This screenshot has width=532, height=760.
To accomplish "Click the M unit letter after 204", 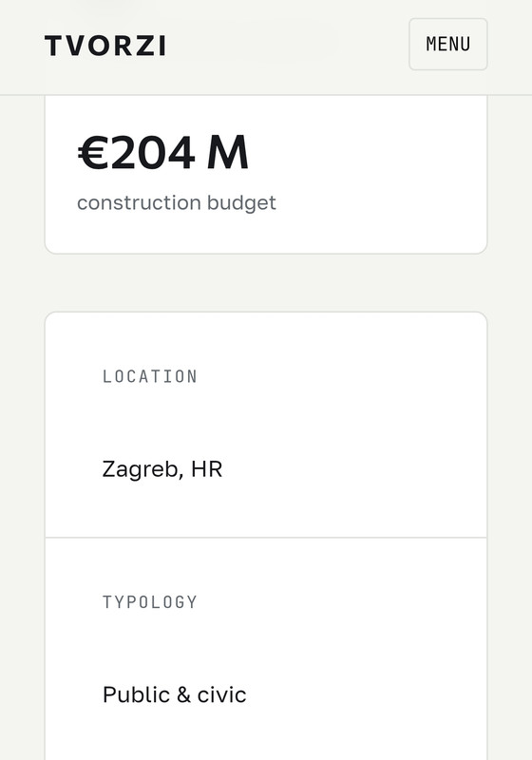I will [227, 153].
